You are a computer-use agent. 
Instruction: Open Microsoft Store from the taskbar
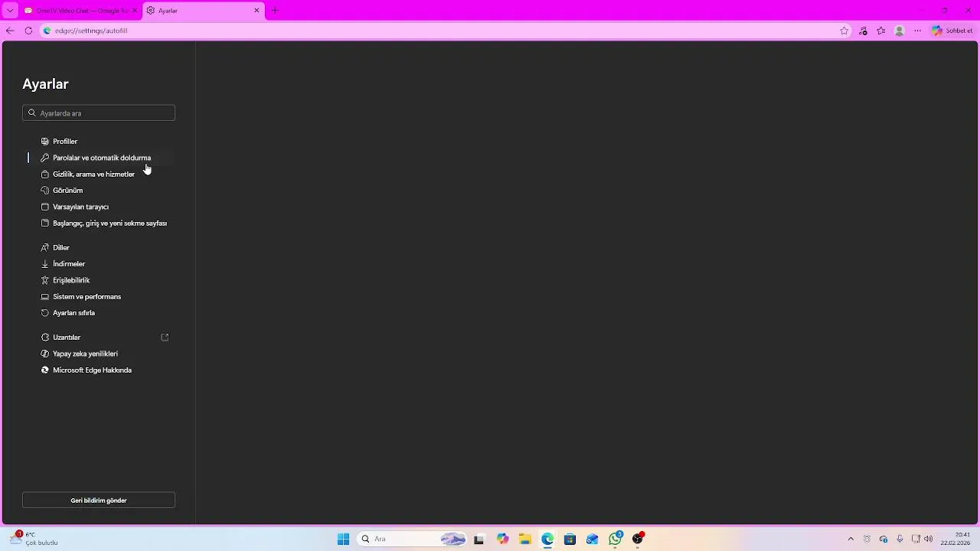570,540
